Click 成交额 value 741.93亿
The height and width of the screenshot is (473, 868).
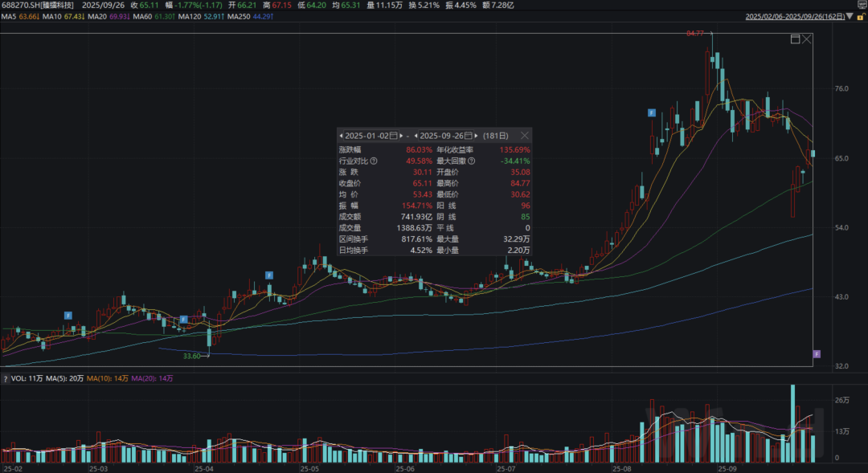tap(416, 217)
